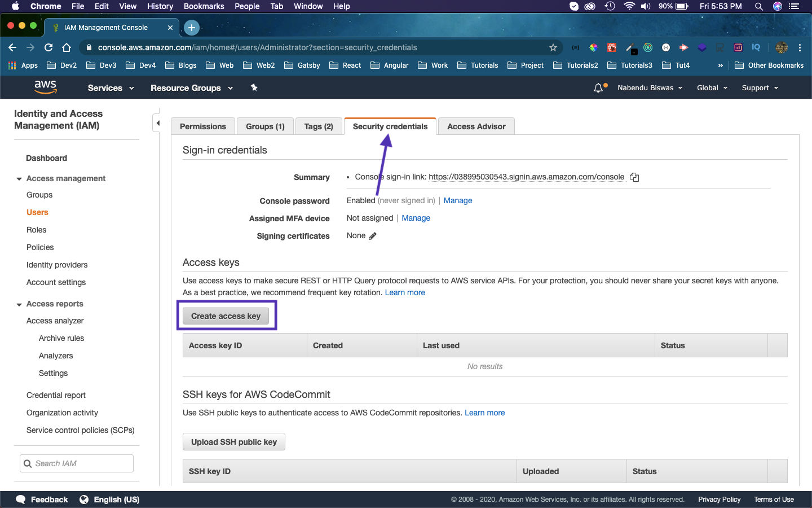Open the Chrome History menu

coord(160,6)
